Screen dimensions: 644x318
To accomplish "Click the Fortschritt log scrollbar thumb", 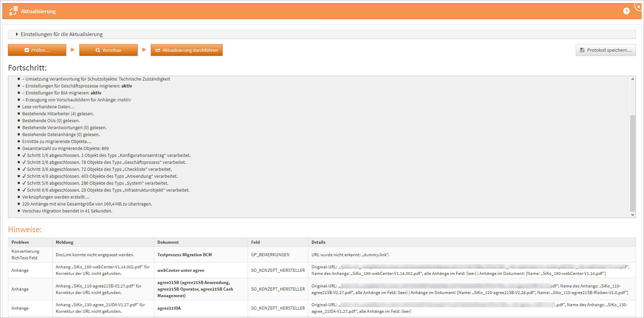I will coord(633,163).
